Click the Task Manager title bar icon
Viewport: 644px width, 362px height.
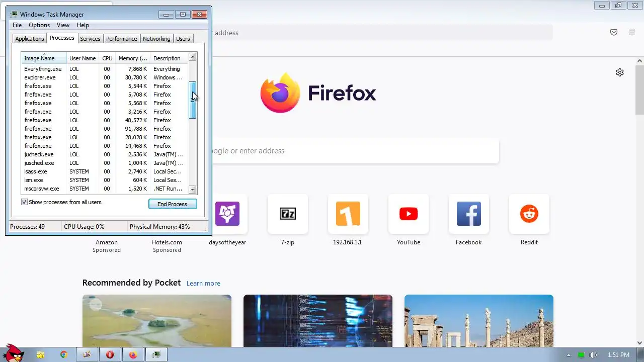(14, 14)
